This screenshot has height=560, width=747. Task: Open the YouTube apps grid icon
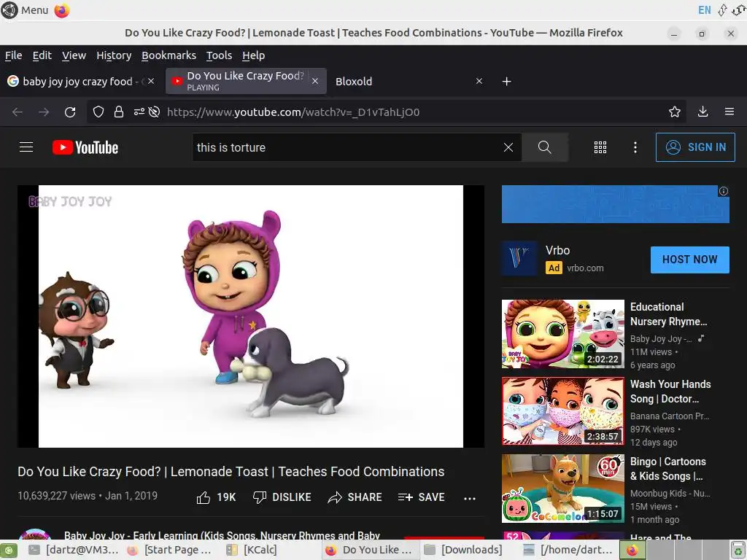[x=600, y=147]
